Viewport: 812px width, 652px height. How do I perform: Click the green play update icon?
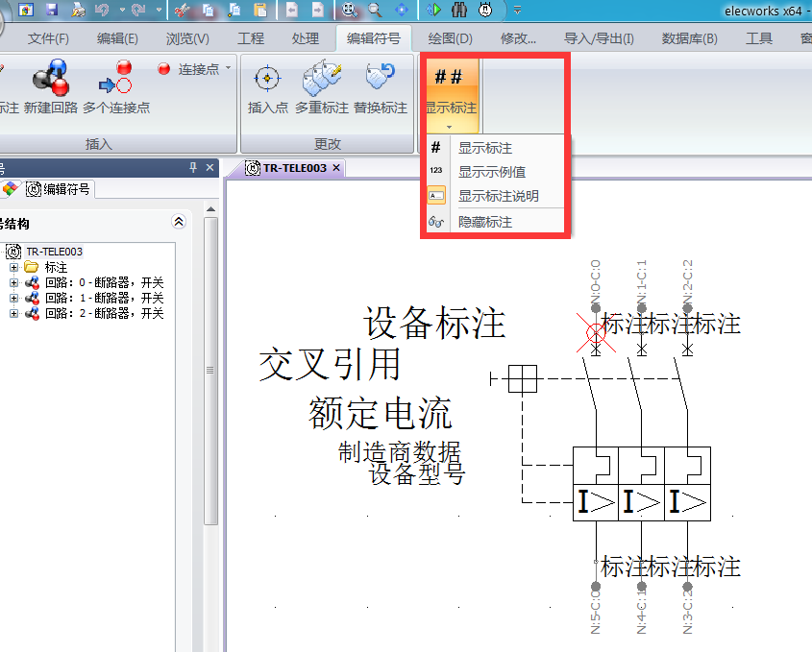tap(433, 10)
